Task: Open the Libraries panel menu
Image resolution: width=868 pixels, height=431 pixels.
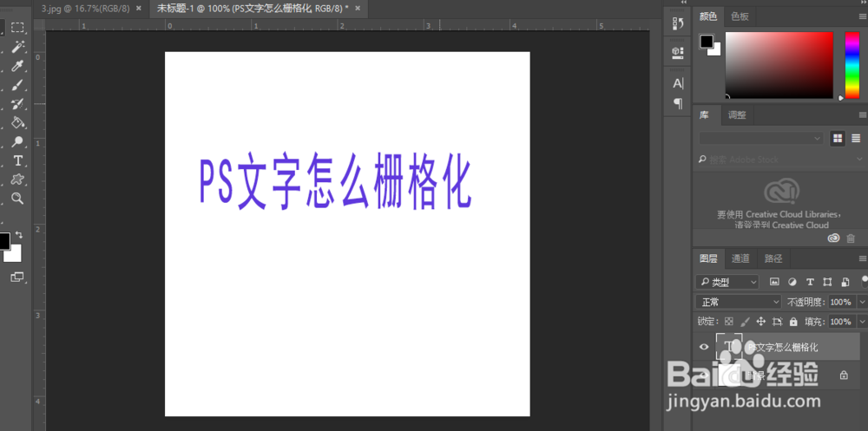Action: click(863, 115)
